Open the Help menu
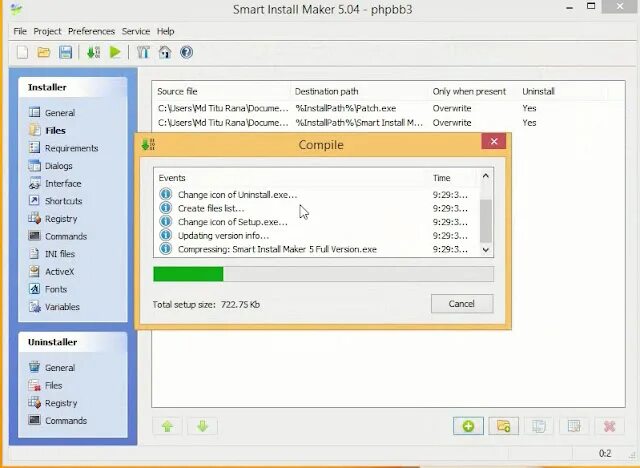 [x=166, y=31]
